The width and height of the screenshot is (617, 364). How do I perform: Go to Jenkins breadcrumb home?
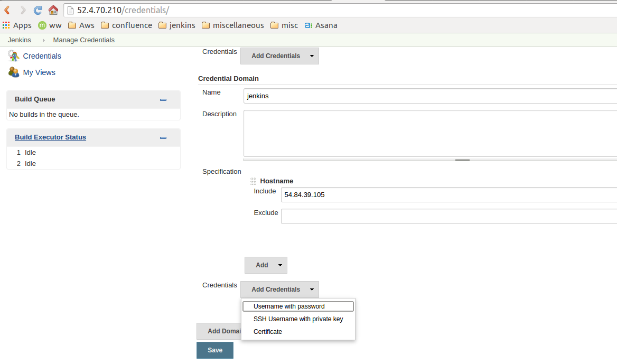tap(19, 40)
